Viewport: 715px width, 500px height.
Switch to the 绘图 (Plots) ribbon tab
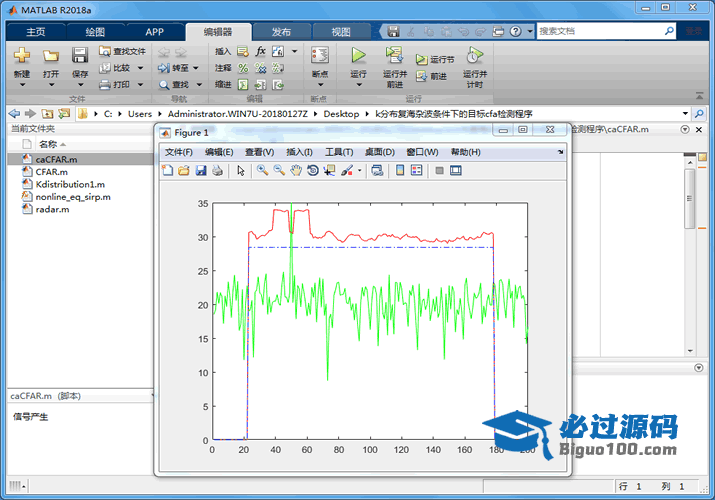(x=95, y=32)
